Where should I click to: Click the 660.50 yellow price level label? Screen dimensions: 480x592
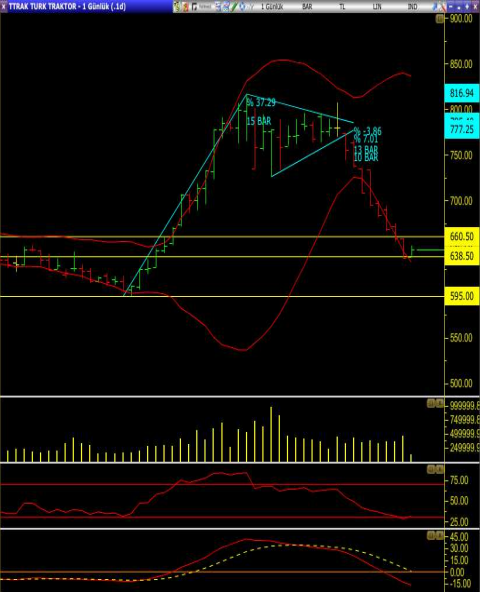pos(462,236)
